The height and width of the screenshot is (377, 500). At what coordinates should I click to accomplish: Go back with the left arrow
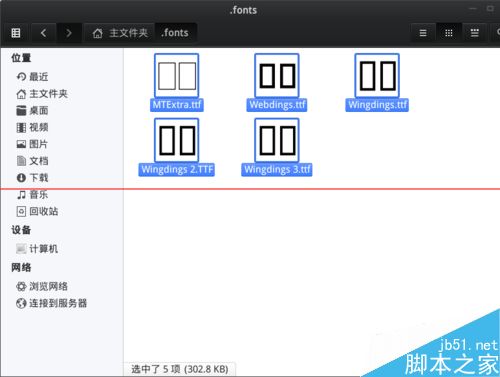pyautogui.click(x=44, y=33)
